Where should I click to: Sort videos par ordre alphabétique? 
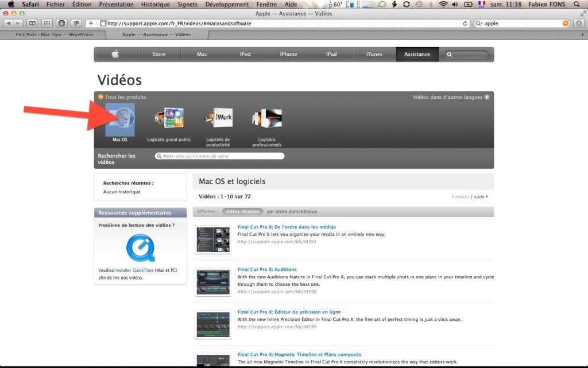(292, 212)
